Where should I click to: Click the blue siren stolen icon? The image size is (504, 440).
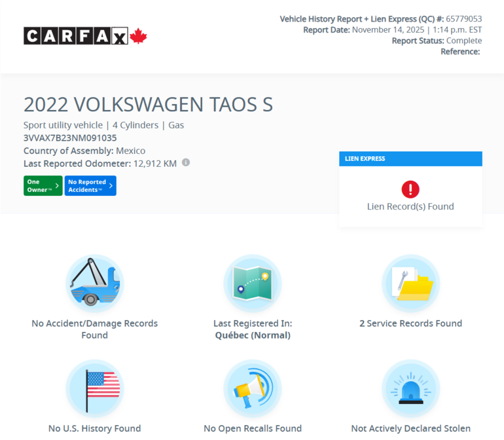tap(410, 388)
